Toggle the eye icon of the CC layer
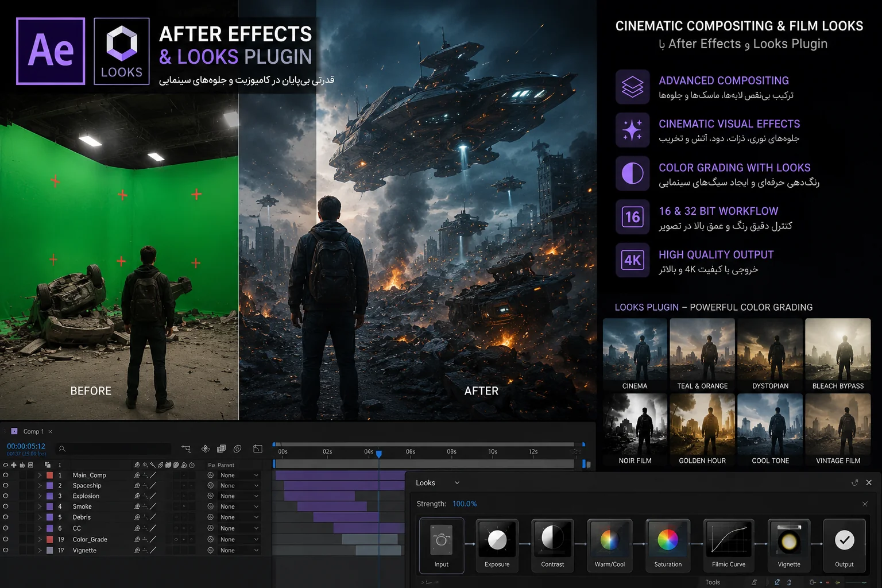Screen dimensions: 882x588 pyautogui.click(x=6, y=528)
